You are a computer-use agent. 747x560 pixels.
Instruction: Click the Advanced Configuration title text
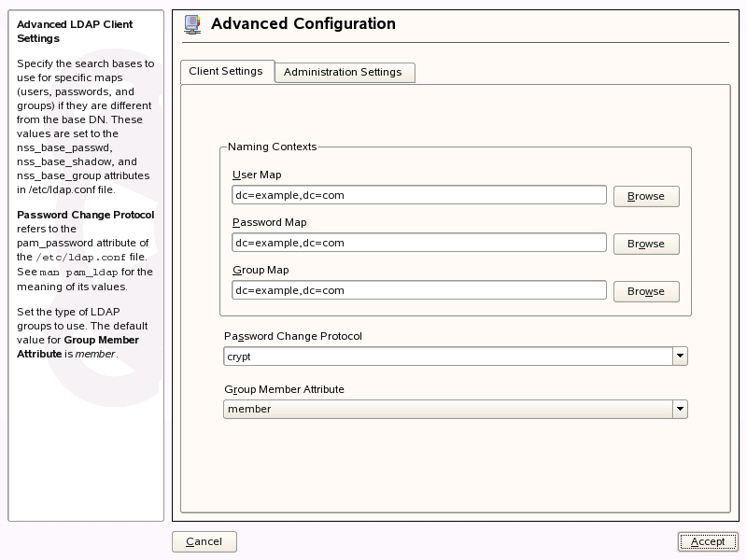point(303,24)
